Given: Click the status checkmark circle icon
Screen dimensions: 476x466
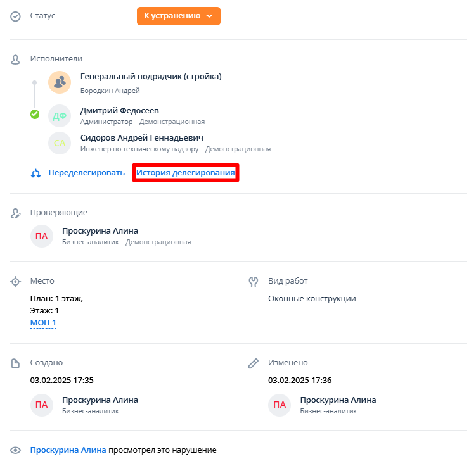Looking at the screenshot, I should coord(16,16).
